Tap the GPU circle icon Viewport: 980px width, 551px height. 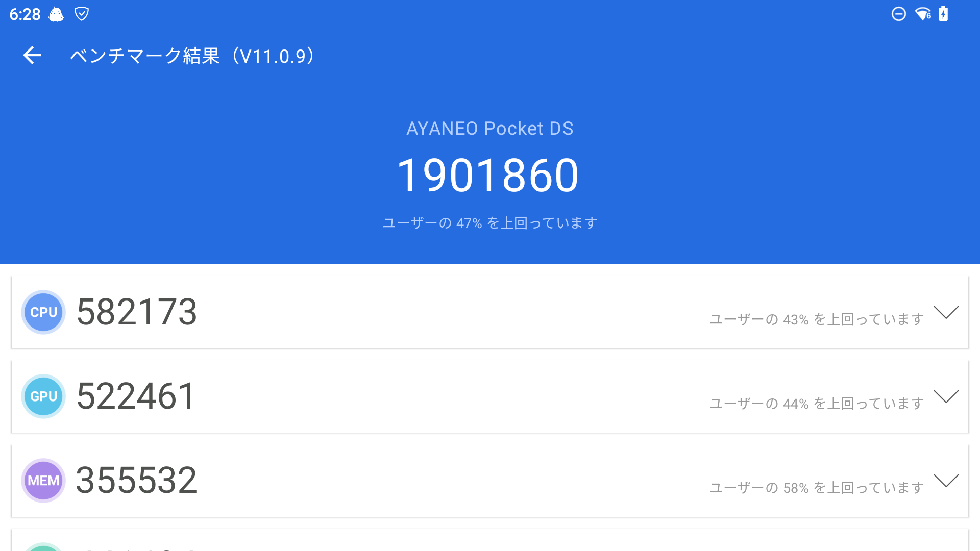click(x=43, y=396)
